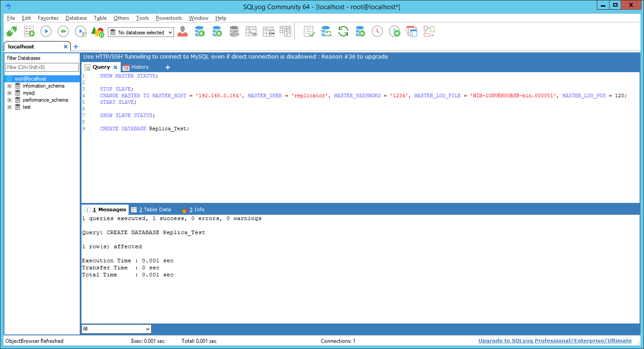Close the localhost connection tab
Image resolution: width=644 pixels, height=349 pixels.
tap(66, 47)
